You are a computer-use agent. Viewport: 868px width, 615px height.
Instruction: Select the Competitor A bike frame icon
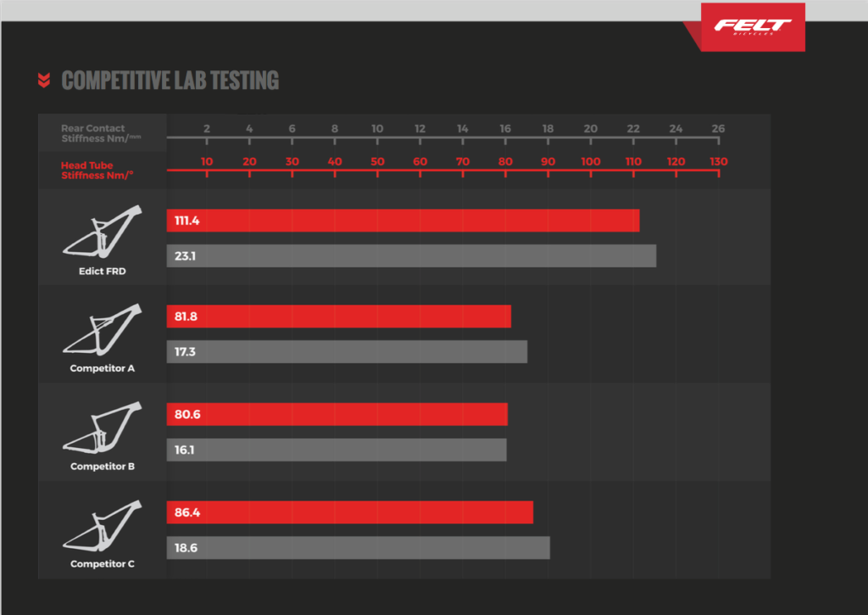point(102,332)
